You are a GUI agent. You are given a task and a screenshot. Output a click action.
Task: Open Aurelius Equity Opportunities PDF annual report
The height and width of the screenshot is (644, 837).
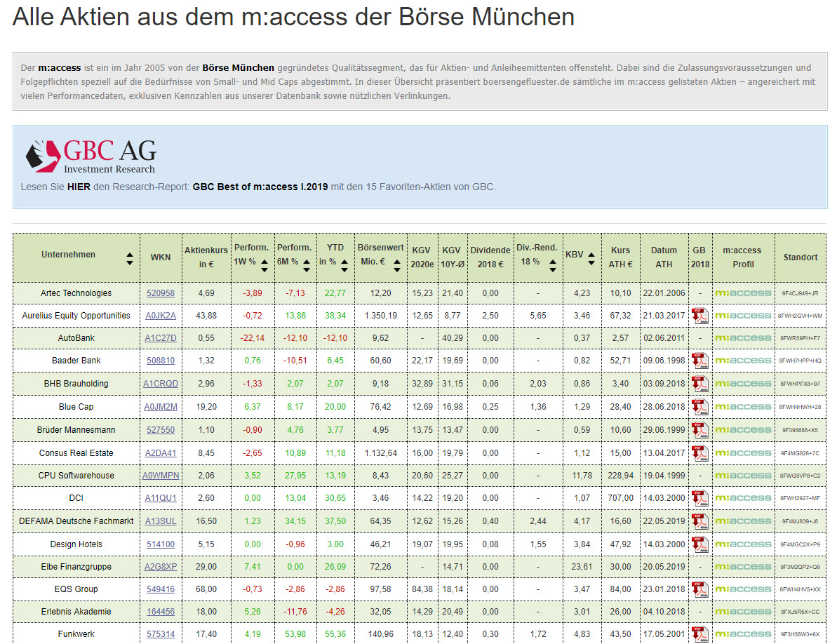699,316
